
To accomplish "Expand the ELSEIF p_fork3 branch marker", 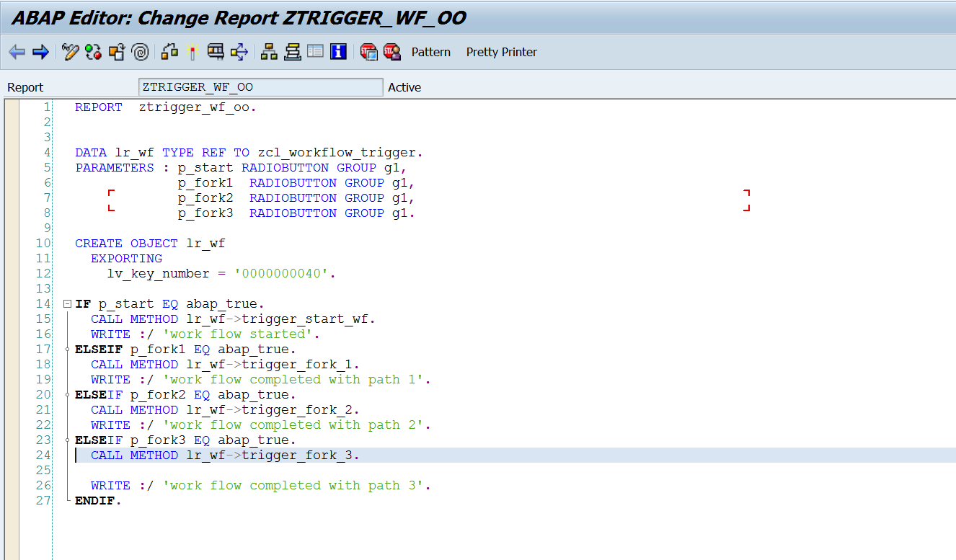I will [67, 440].
